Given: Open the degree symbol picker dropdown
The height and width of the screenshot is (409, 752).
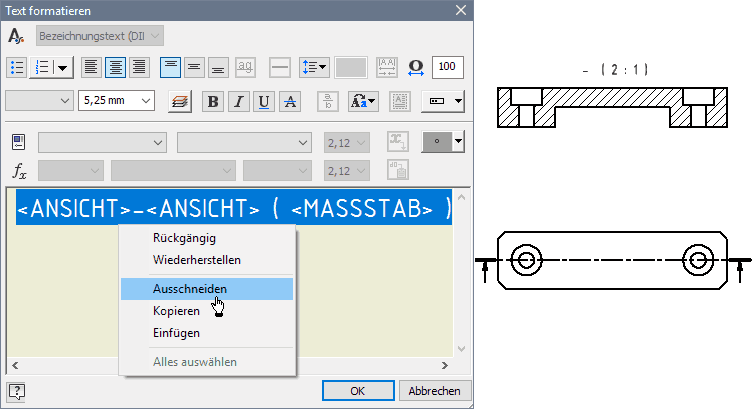Looking at the screenshot, I should (x=458, y=142).
